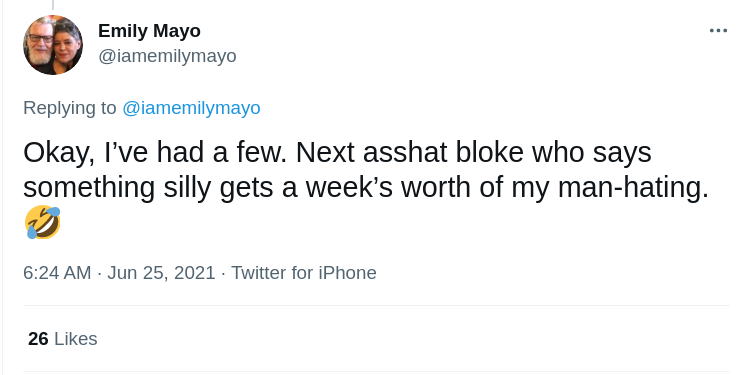Viewport: 748px width, 375px height.
Task: Open Emily Mayo's profile avatar photo
Action: pos(53,45)
